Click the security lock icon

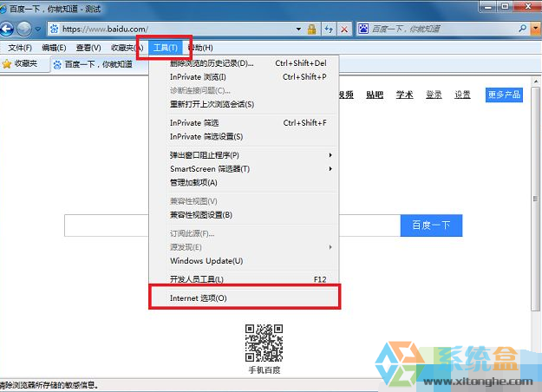[312, 29]
